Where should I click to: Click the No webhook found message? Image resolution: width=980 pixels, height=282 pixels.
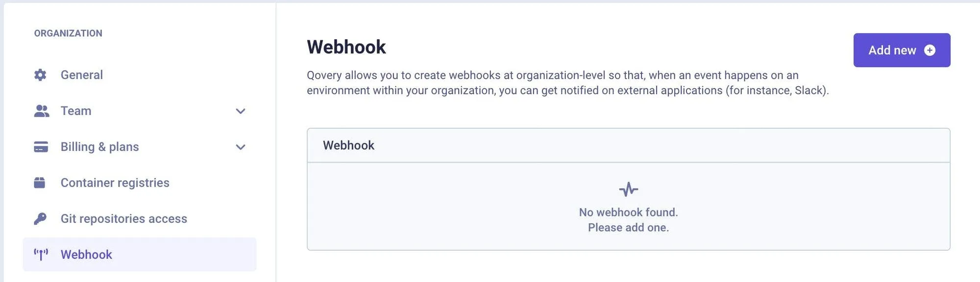(x=628, y=212)
